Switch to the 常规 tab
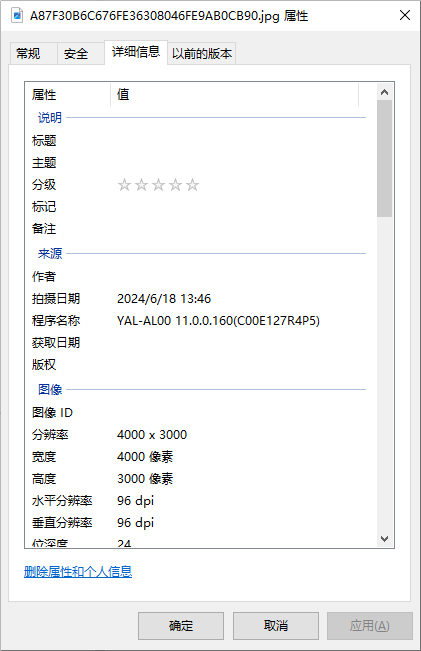Screen dimensions: 421x651 click(33, 54)
